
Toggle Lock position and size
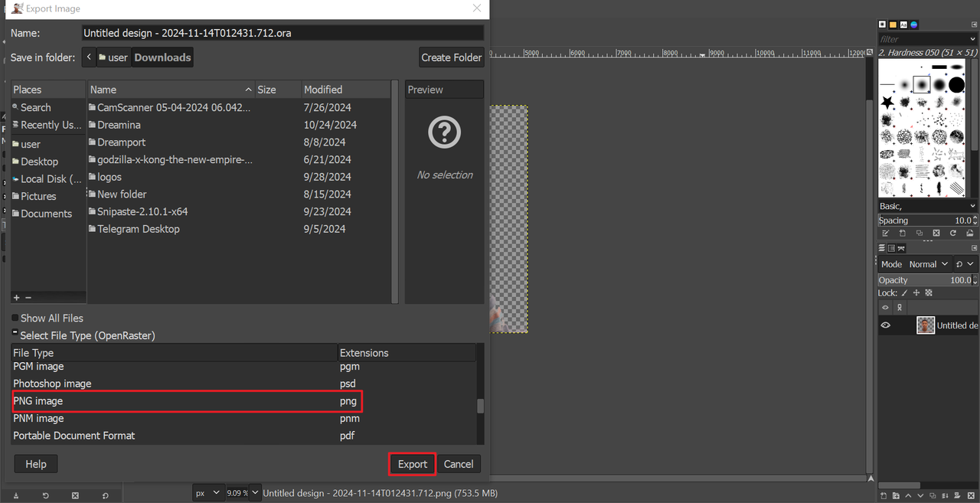click(x=916, y=292)
